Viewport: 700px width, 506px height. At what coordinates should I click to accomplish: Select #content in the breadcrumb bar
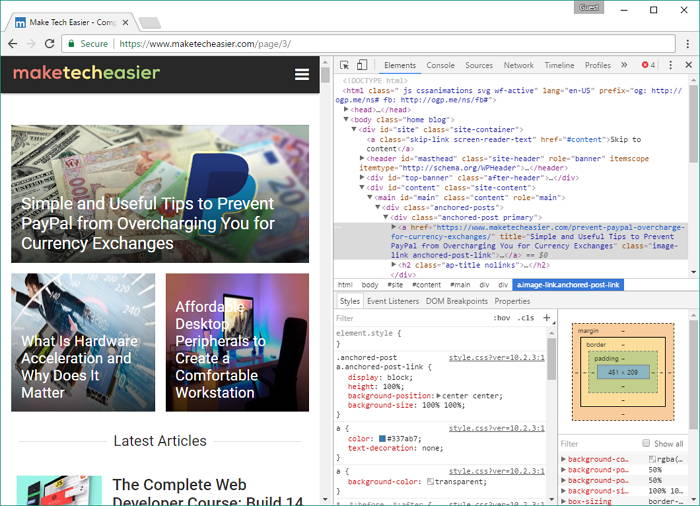426,285
